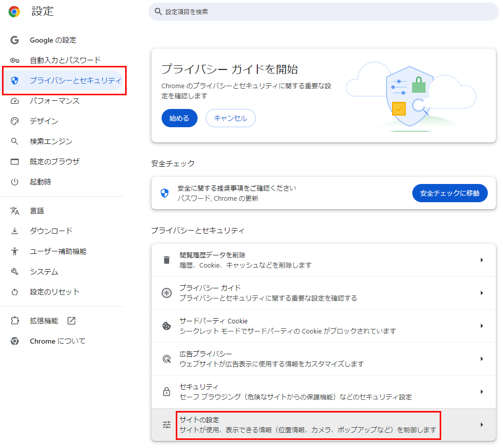Click the wrench system icon

[14, 272]
